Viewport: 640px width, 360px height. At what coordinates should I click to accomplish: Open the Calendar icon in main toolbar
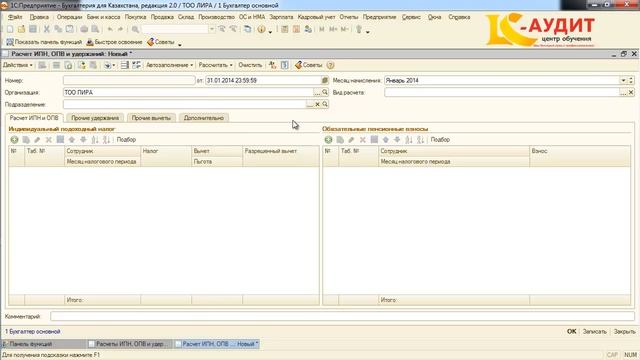pyautogui.click(x=296, y=29)
